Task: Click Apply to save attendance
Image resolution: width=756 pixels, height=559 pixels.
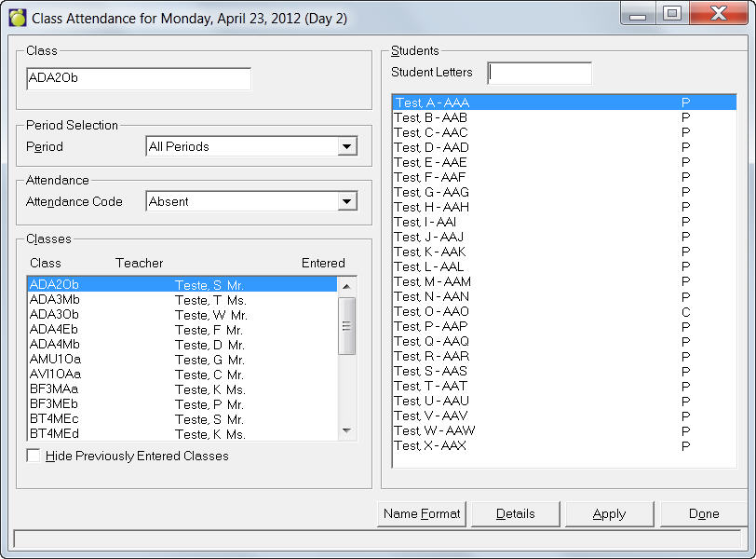Action: point(609,513)
